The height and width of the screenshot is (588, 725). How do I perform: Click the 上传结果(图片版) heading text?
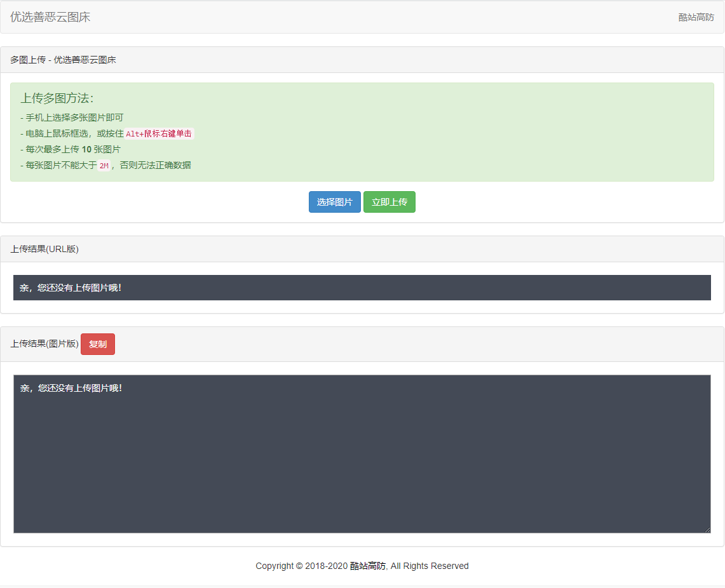pyautogui.click(x=44, y=344)
